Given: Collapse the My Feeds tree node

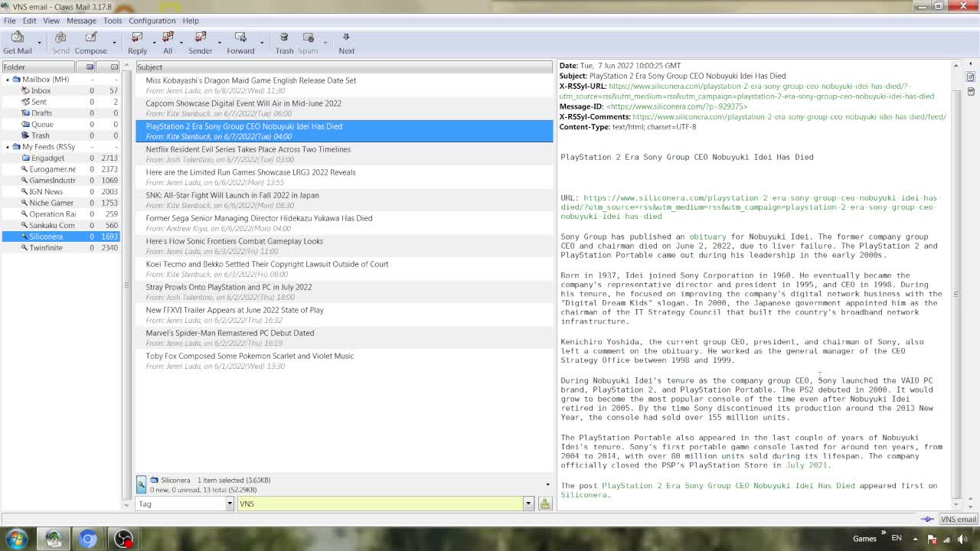Looking at the screenshot, I should tap(8, 146).
